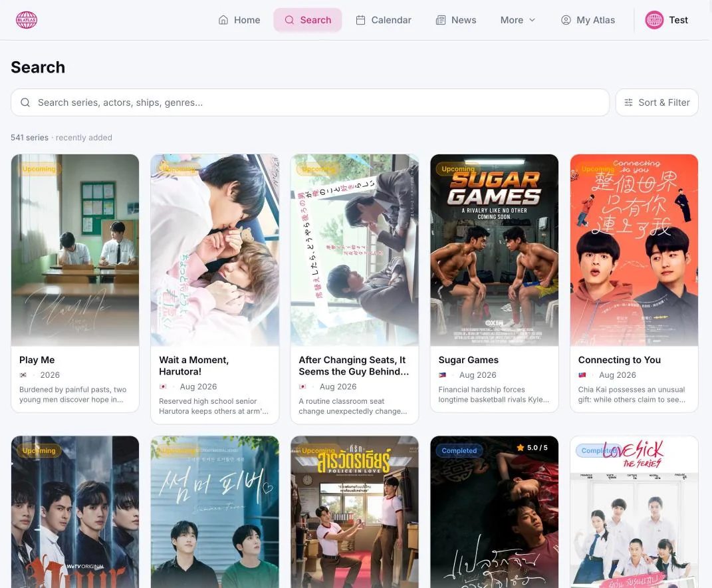
Task: Open the Police in Love poster
Action: (354, 512)
